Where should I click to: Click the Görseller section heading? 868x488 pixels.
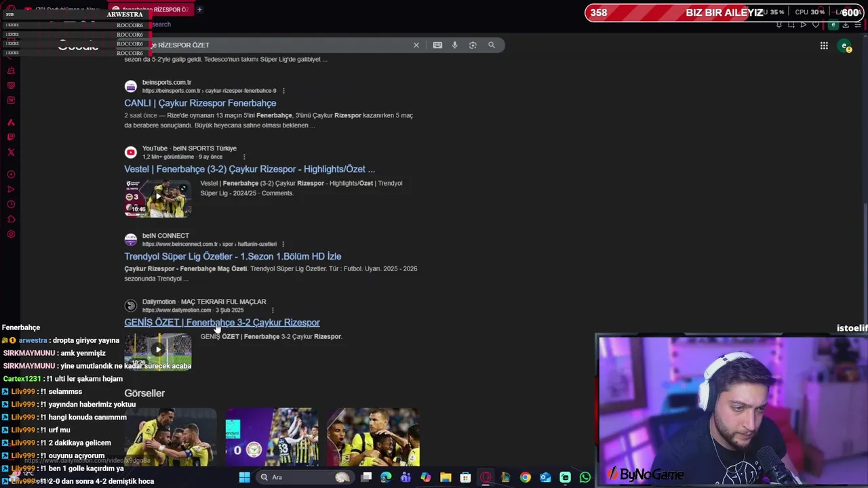pos(144,393)
